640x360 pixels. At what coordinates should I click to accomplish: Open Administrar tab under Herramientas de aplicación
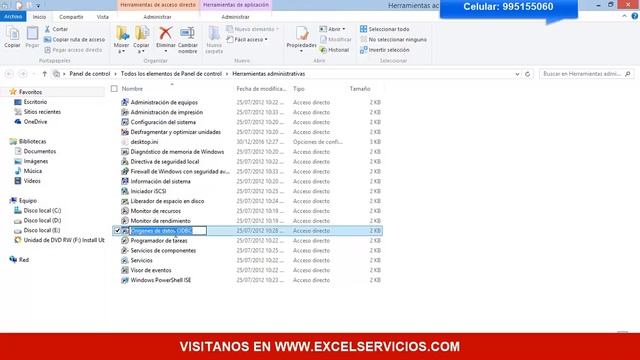click(235, 17)
